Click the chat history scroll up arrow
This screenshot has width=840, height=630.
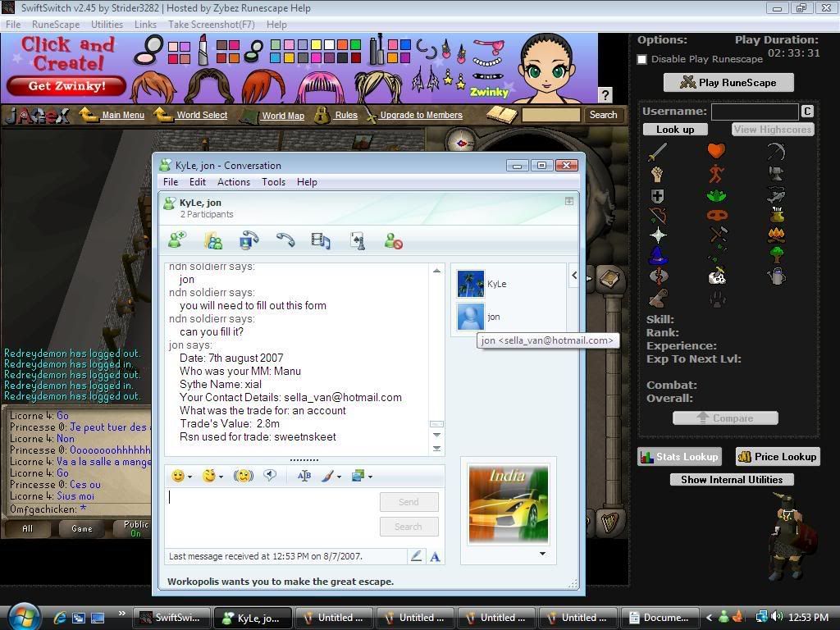click(436, 271)
